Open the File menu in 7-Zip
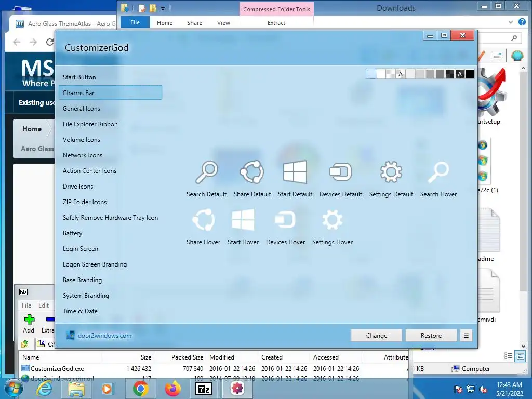The width and height of the screenshot is (532, 399). pos(26,305)
